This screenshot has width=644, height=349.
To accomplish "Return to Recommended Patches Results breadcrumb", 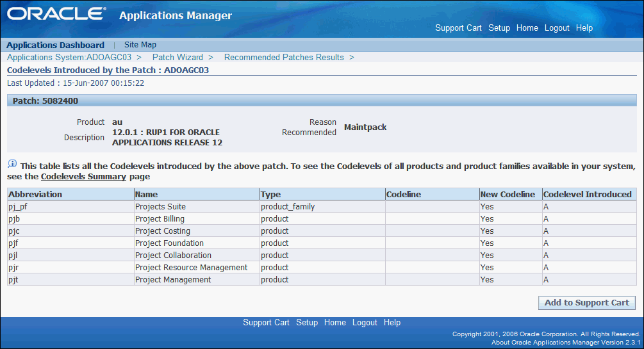I will pyautogui.click(x=284, y=58).
